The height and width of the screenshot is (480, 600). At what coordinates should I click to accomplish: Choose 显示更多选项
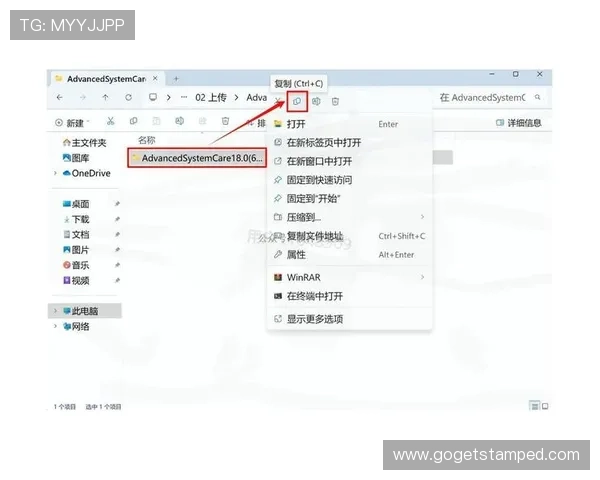pos(350,319)
